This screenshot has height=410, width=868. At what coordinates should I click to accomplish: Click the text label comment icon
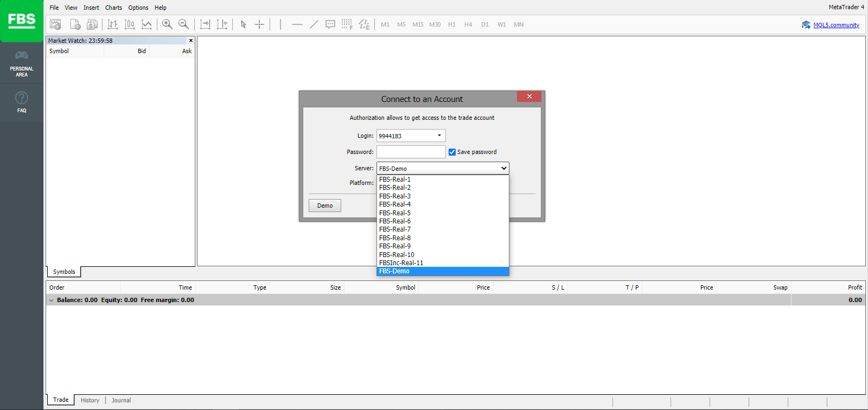point(330,24)
